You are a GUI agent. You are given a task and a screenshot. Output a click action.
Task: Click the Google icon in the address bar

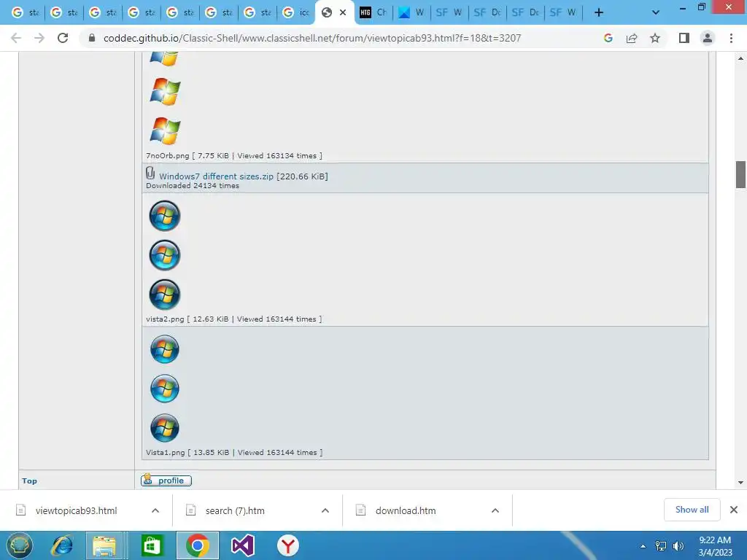tap(608, 38)
